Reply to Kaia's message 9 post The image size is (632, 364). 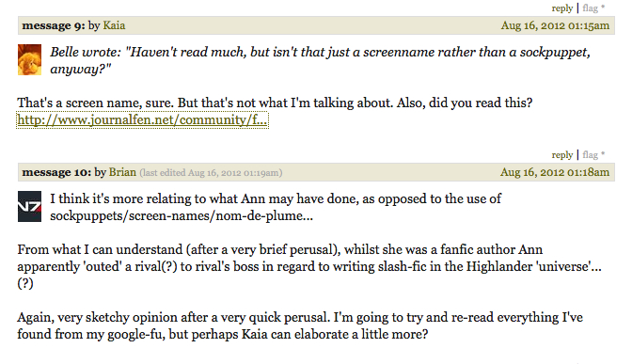coord(561,155)
